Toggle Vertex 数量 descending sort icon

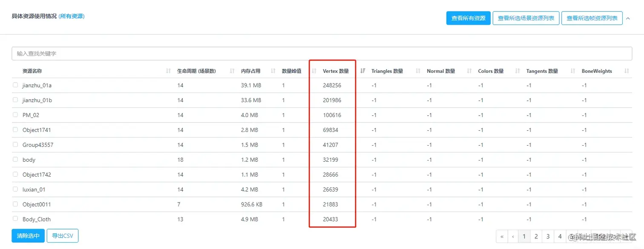click(363, 71)
